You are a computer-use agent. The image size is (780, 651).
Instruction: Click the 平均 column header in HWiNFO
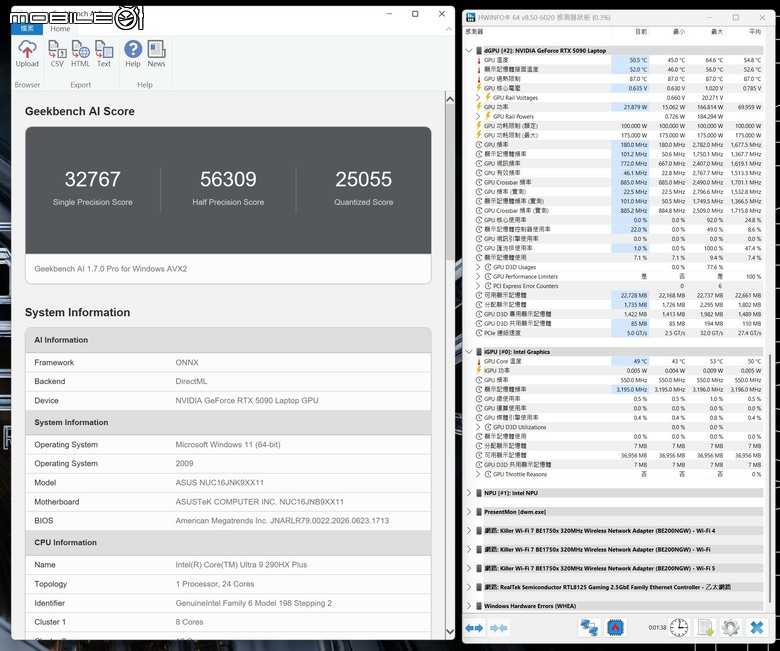[x=755, y=31]
